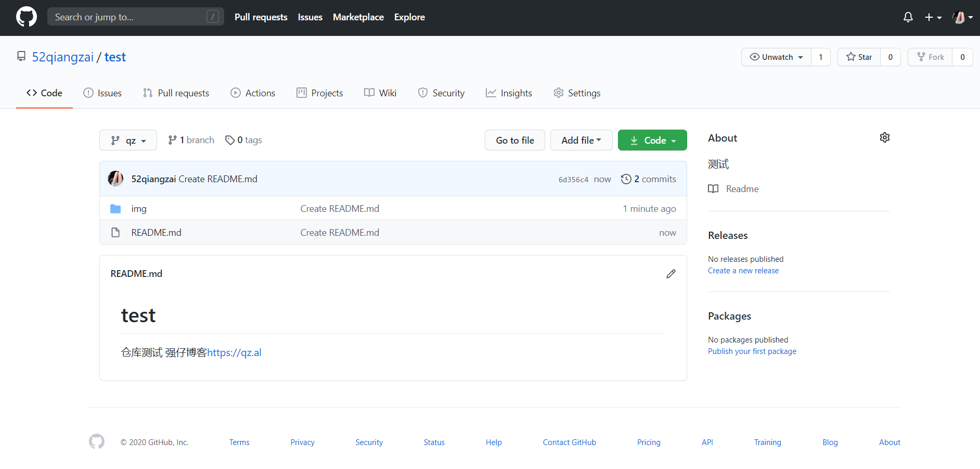980x469 pixels.
Task: Open the plus create-new menu
Action: [x=933, y=17]
